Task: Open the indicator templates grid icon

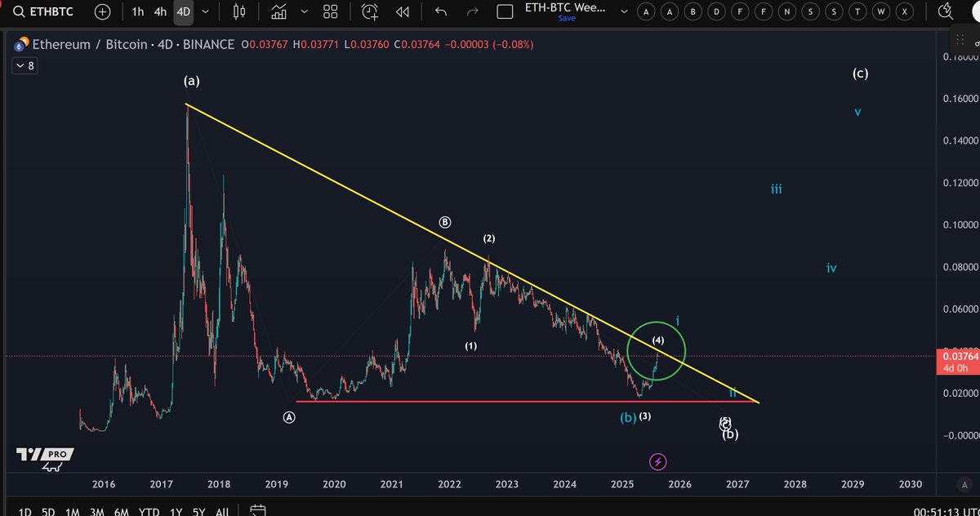Action: (331, 12)
